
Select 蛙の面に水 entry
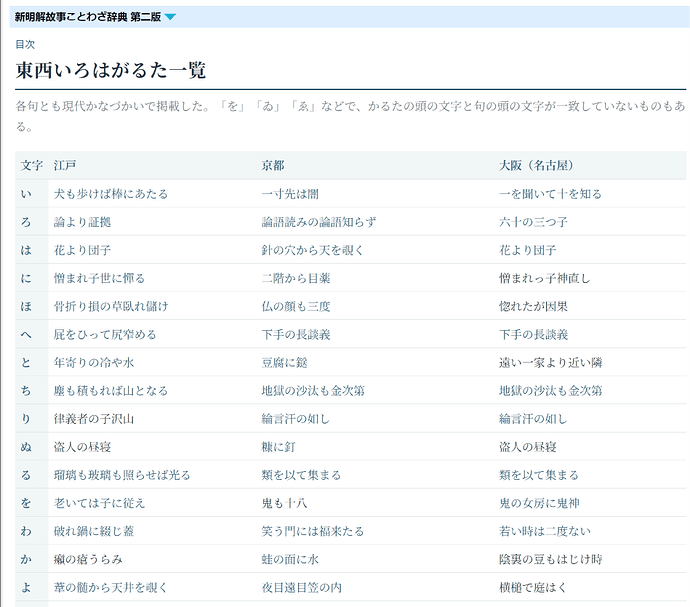pos(290,559)
